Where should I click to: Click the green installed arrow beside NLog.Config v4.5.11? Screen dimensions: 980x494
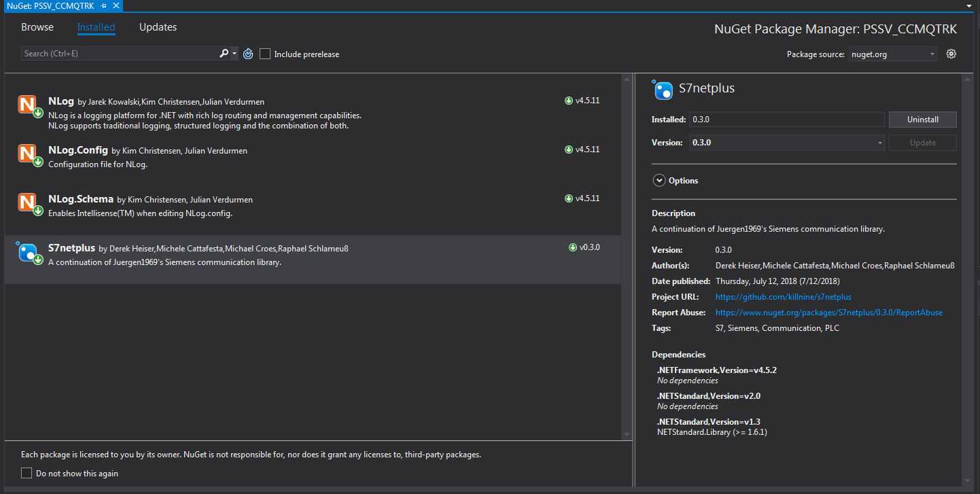[569, 149]
